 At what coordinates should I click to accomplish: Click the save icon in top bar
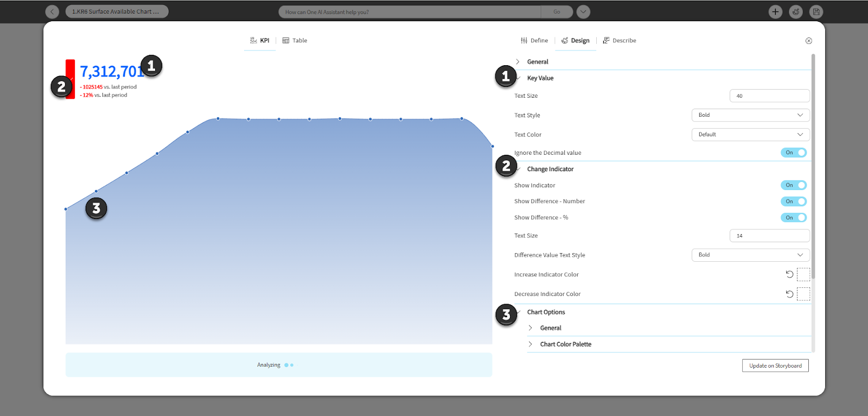pyautogui.click(x=816, y=11)
